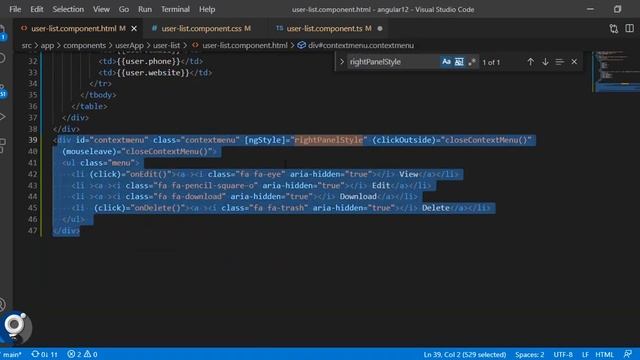Click 'HTML' language mode
The image size is (640, 360).
(604, 354)
